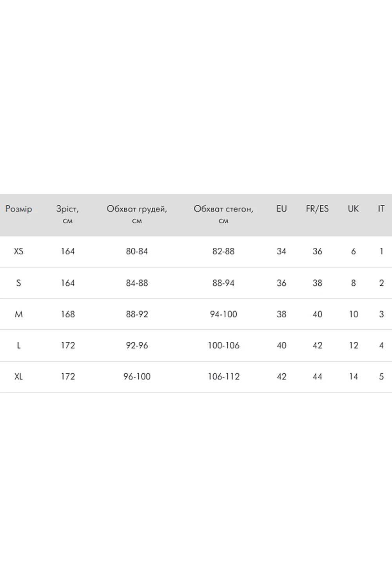This screenshot has height=588, width=392.
Task: Click the IT column header
Action: point(381,209)
